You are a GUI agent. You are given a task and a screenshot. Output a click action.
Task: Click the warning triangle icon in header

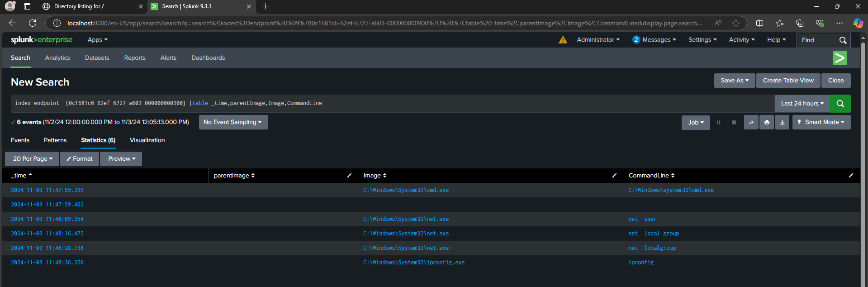tap(563, 40)
